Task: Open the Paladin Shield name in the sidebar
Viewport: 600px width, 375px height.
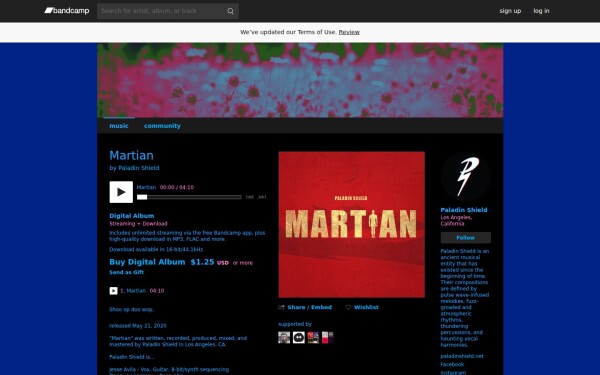Action: click(x=464, y=210)
